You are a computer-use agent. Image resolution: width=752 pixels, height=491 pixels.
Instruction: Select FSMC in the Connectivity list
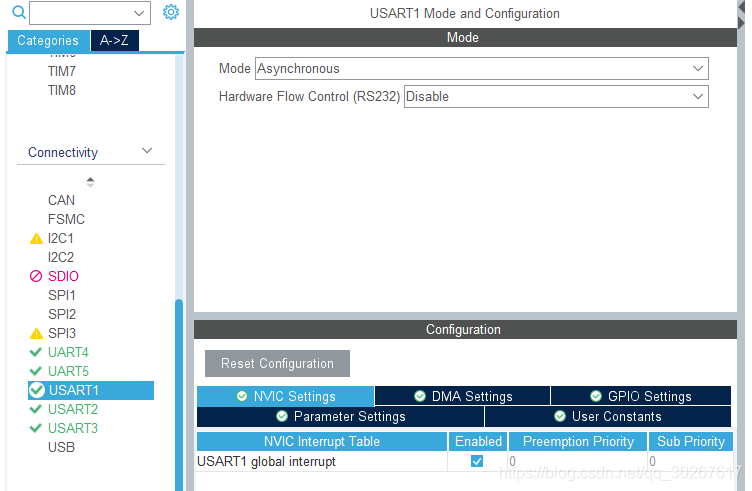(x=66, y=219)
